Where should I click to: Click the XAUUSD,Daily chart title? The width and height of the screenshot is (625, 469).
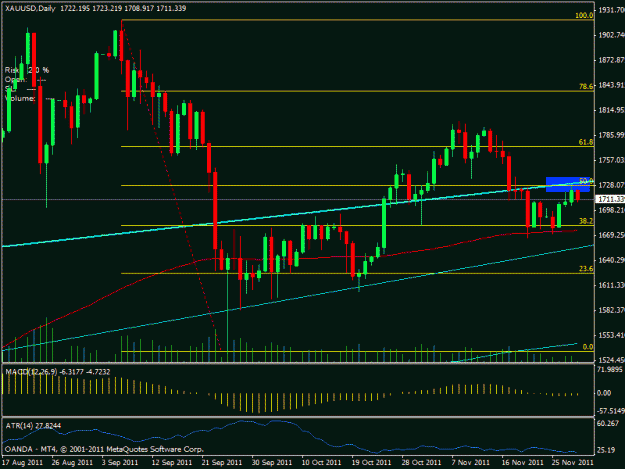pos(30,8)
